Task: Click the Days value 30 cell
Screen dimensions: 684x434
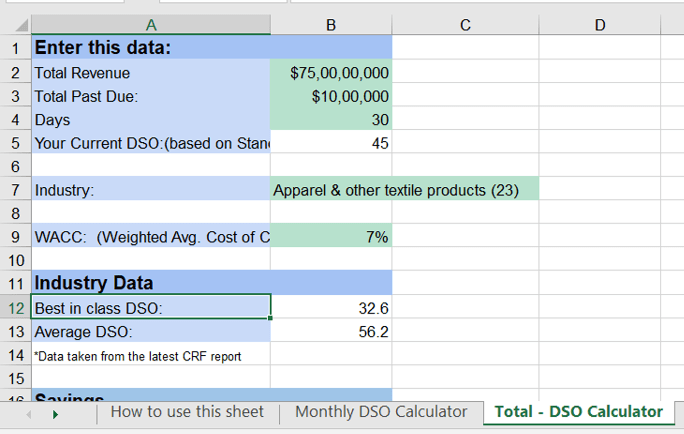Action: (x=331, y=120)
